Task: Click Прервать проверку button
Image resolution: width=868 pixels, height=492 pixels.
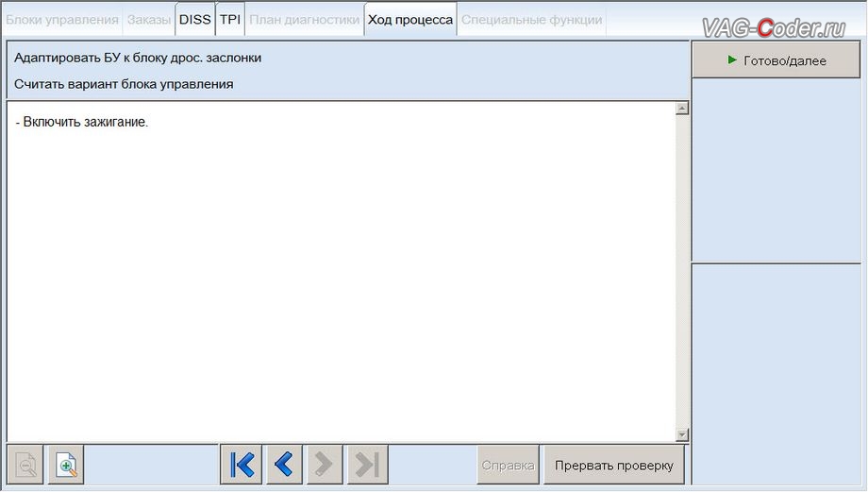Action: click(614, 465)
